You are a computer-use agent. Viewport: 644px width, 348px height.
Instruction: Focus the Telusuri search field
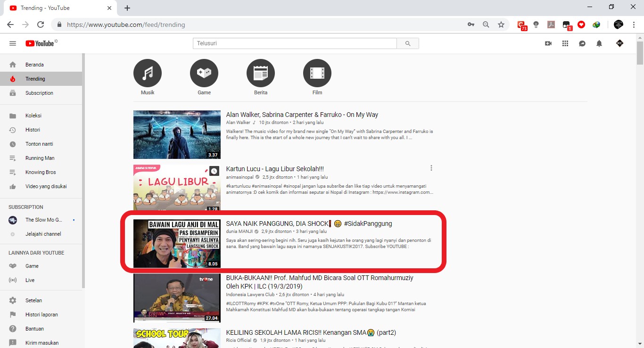[x=295, y=43]
